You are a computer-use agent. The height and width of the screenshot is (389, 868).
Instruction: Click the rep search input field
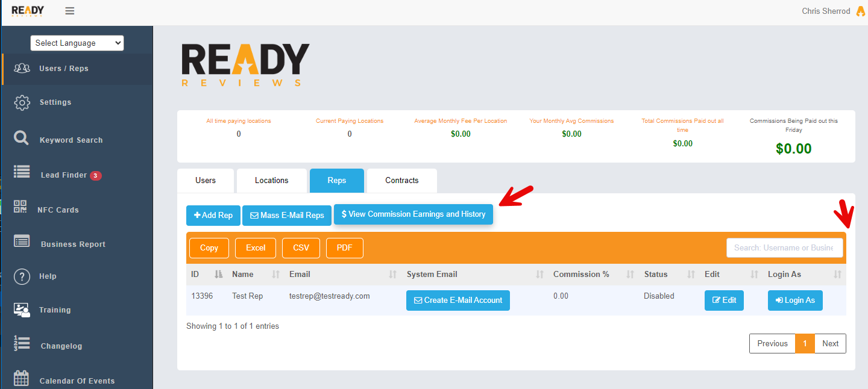pyautogui.click(x=784, y=247)
